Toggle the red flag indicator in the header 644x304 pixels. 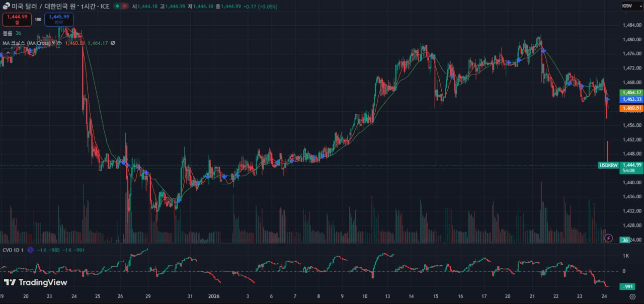125,7
